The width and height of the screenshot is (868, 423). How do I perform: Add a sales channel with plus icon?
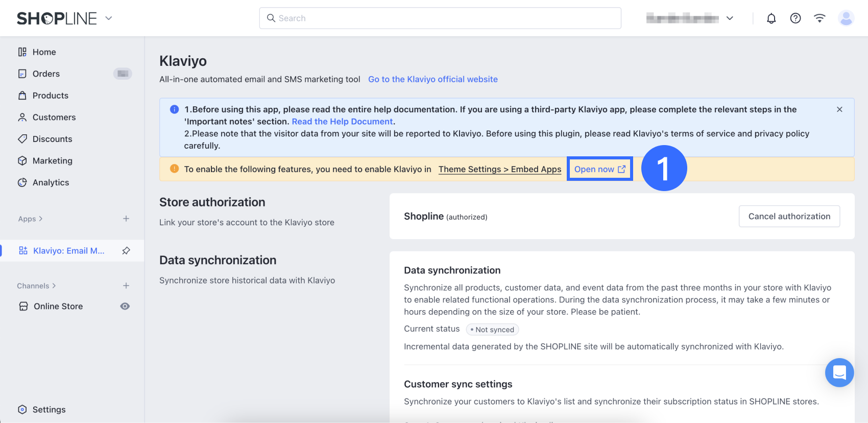click(126, 286)
